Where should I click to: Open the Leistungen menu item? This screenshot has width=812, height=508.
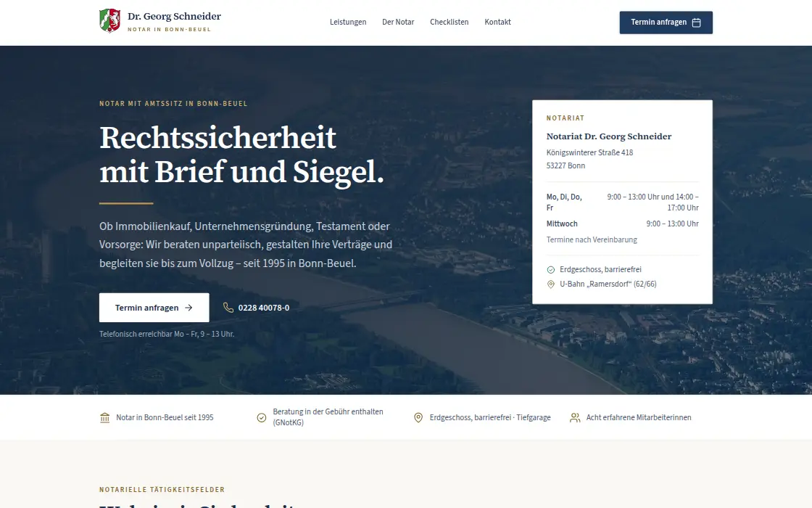point(348,22)
